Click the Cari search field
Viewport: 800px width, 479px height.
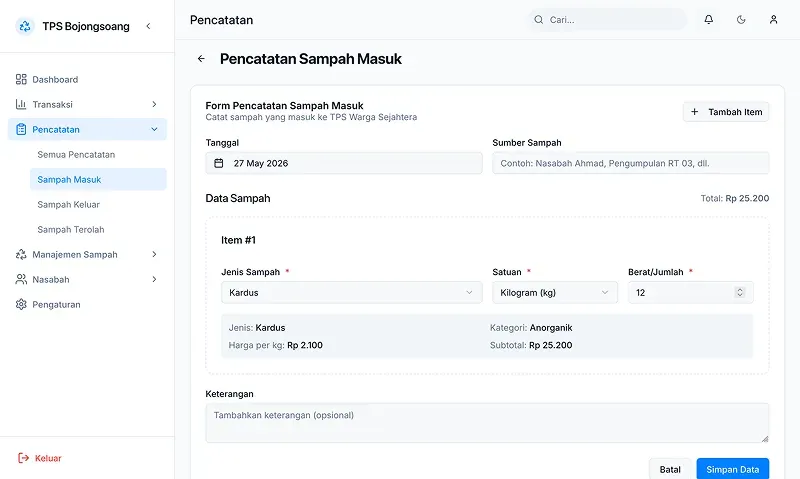[607, 19]
